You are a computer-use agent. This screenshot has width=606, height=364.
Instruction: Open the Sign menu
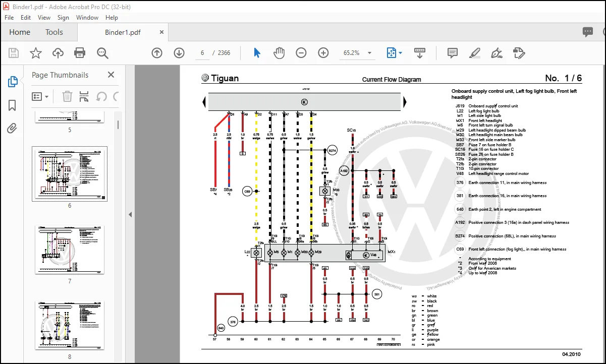click(63, 17)
